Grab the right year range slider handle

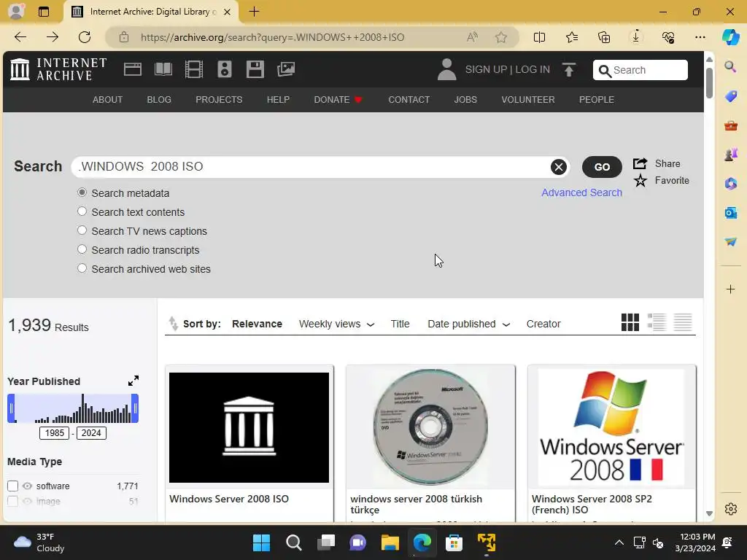coord(135,408)
